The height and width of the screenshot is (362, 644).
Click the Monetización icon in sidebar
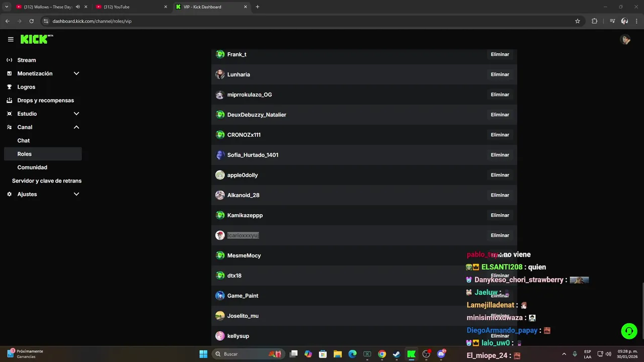click(9, 73)
